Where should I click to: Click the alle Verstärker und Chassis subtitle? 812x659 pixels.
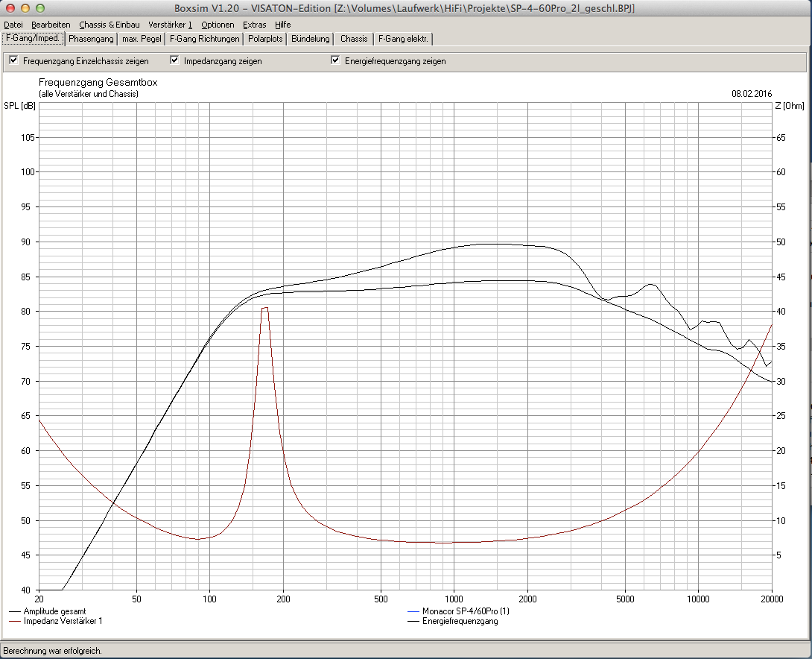(88, 94)
